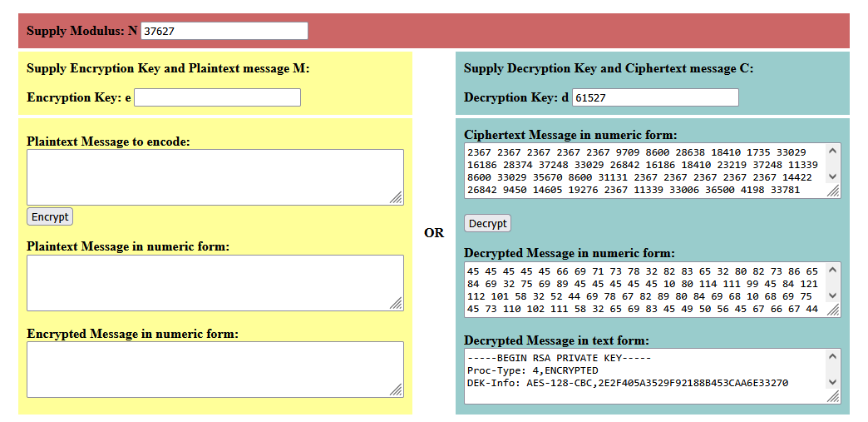Screen dimensions: 868x422
Task: Focus the Decryption Key d field
Action: click(655, 97)
